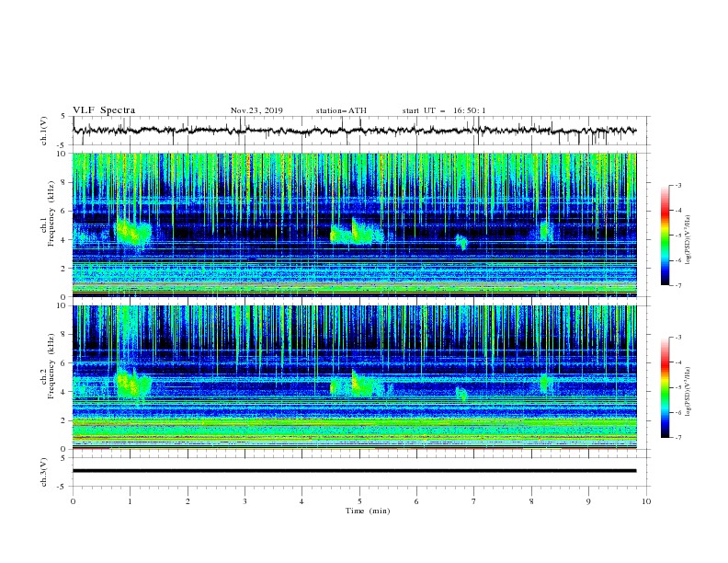This screenshot has width=728, height=563.
Task: Click time axis tick label '10'
Action: 646,501
